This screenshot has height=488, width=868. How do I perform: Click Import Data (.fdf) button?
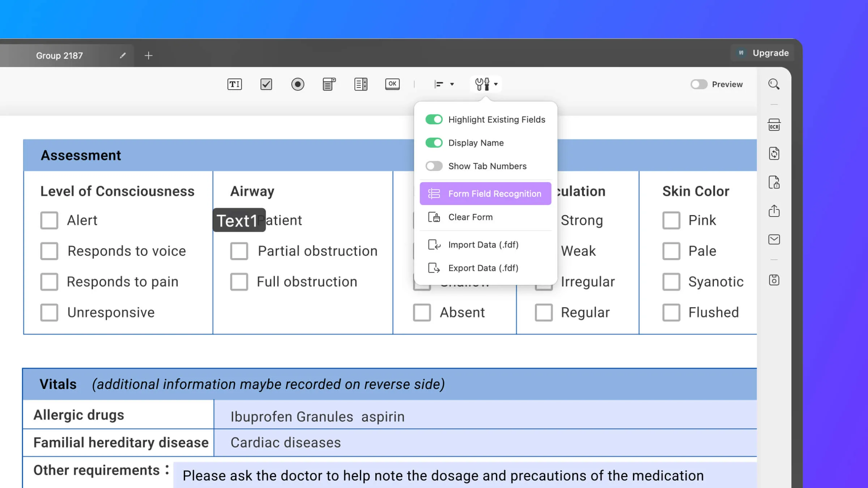(484, 244)
